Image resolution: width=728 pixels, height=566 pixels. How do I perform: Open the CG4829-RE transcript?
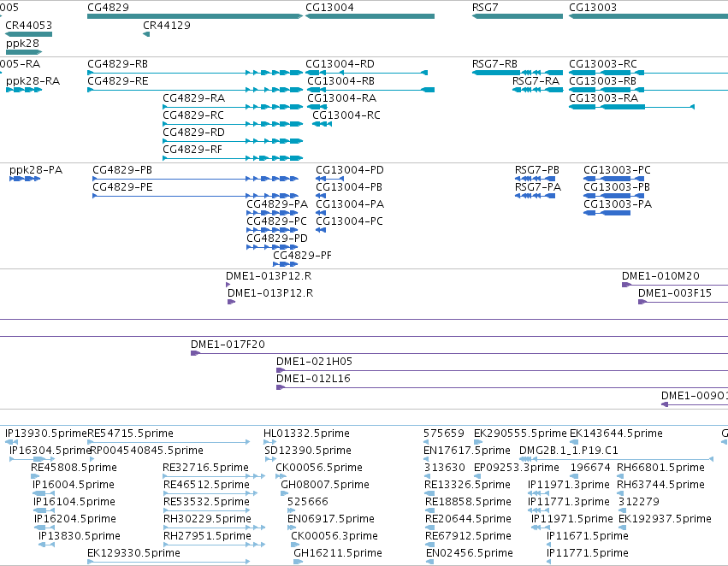118,81
